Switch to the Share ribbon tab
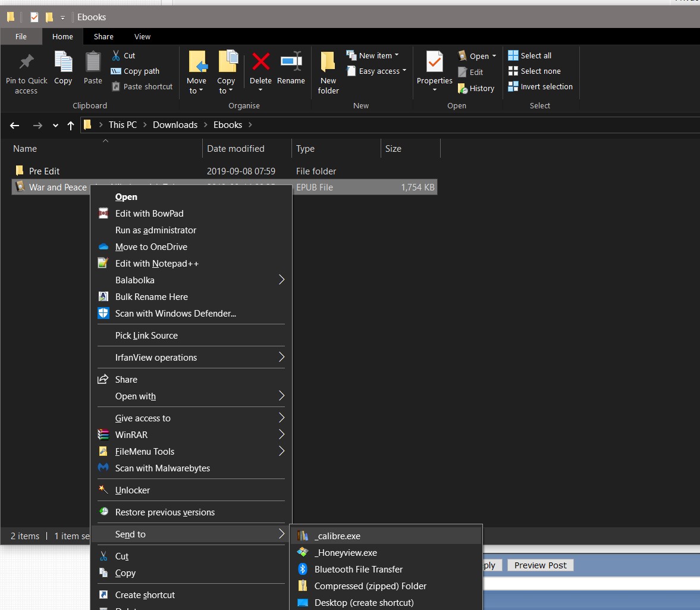 (x=103, y=37)
